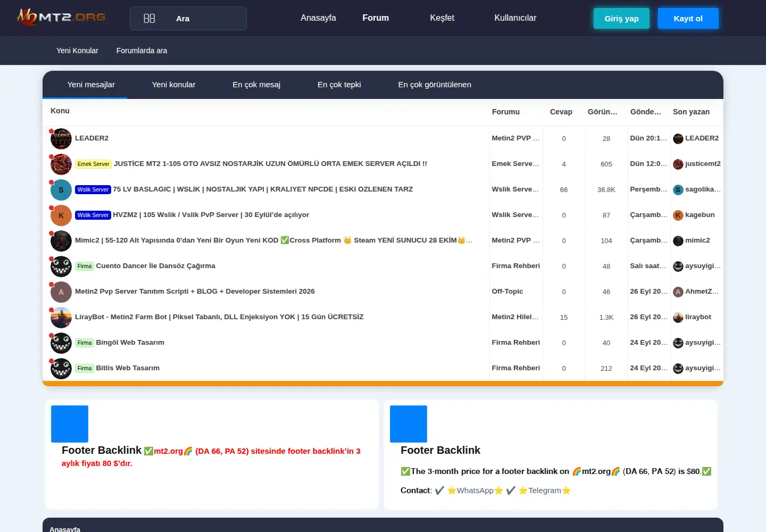Click the JUSTİCE MT2 thread author avatar
This screenshot has height=532, width=766.
61,164
